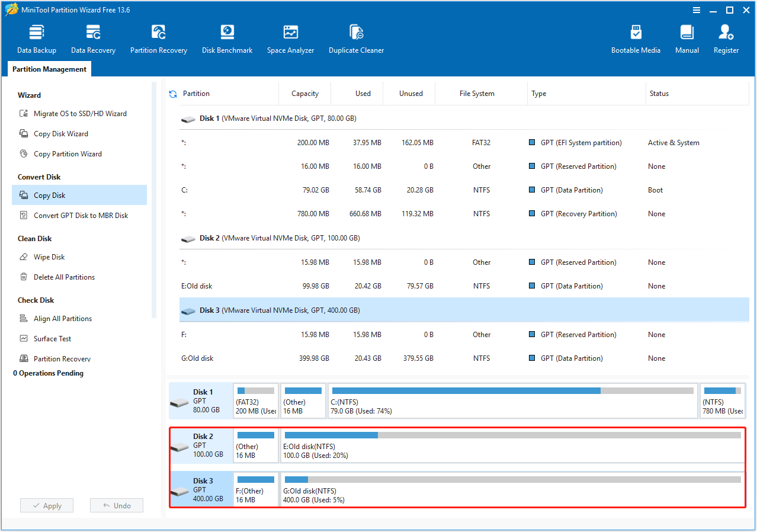Viewport: 757px width, 532px height.
Task: Sort by the Unused column header
Action: (x=409, y=94)
